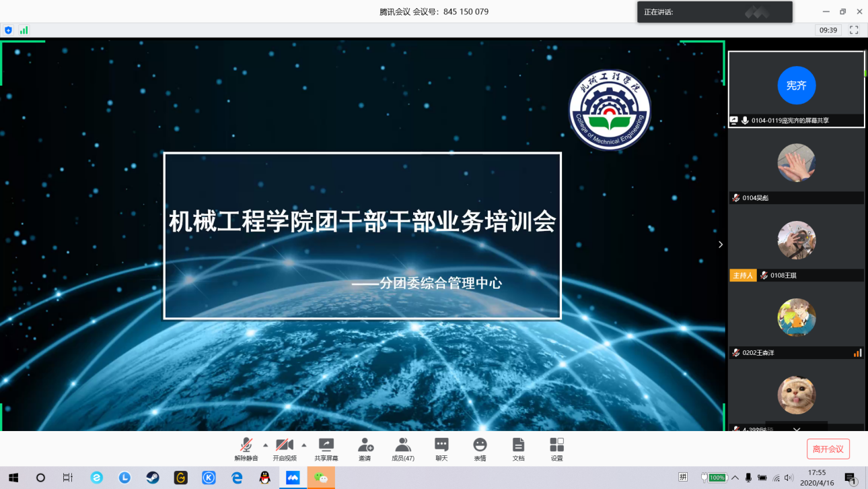868x489 pixels.
Task: Select participant tile 0202王森洋
Action: click(797, 322)
